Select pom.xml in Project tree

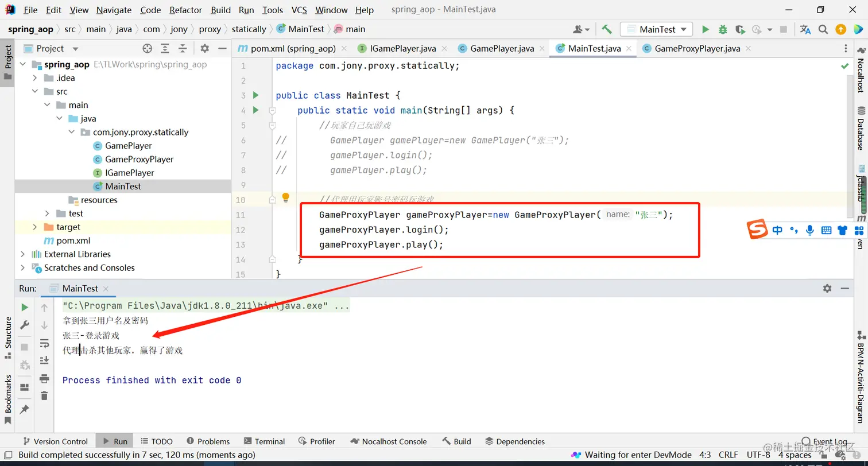click(73, 240)
